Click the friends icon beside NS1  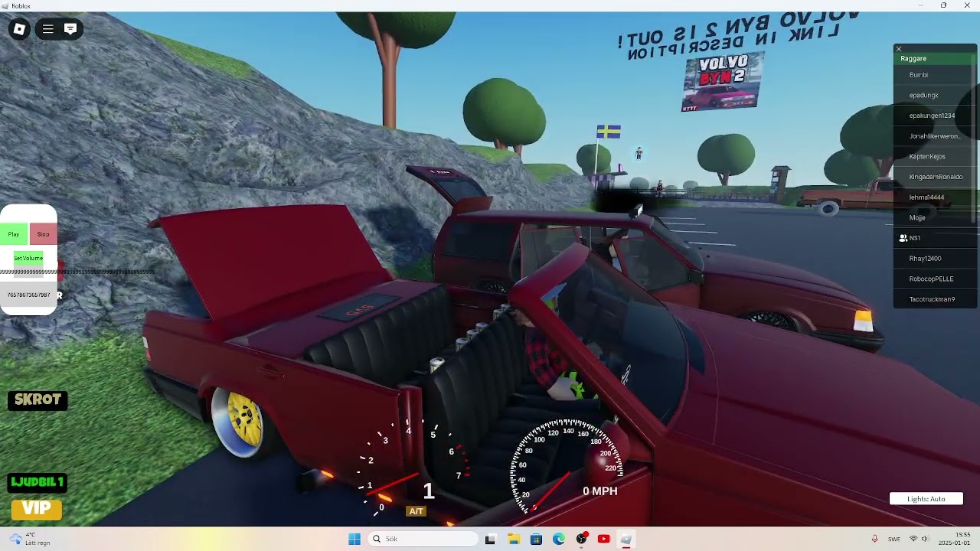(903, 238)
